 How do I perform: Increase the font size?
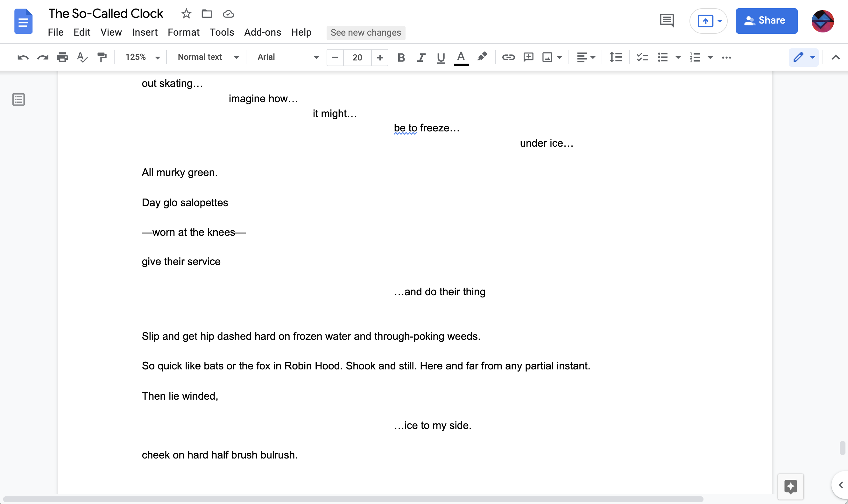coord(380,57)
